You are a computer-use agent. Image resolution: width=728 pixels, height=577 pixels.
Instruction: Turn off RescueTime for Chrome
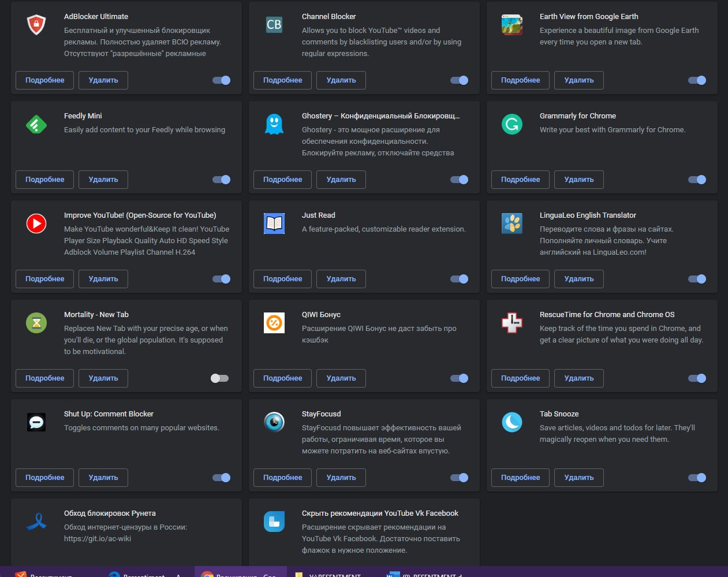[697, 378]
